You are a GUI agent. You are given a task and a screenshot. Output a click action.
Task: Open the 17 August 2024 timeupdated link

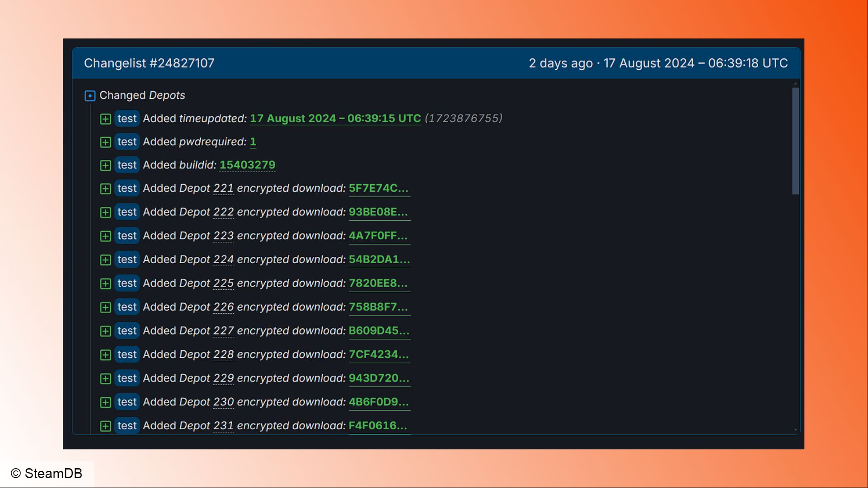click(335, 119)
